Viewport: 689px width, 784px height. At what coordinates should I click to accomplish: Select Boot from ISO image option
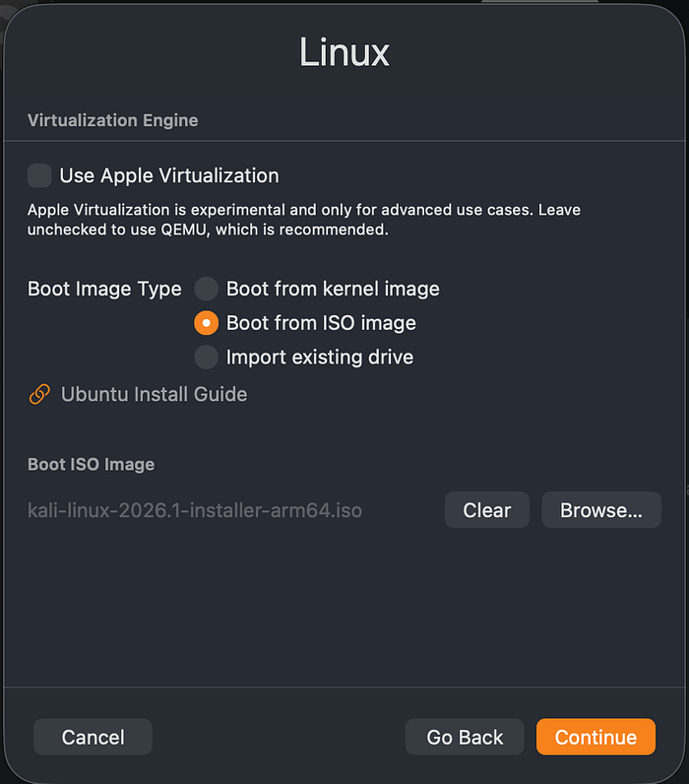point(207,323)
